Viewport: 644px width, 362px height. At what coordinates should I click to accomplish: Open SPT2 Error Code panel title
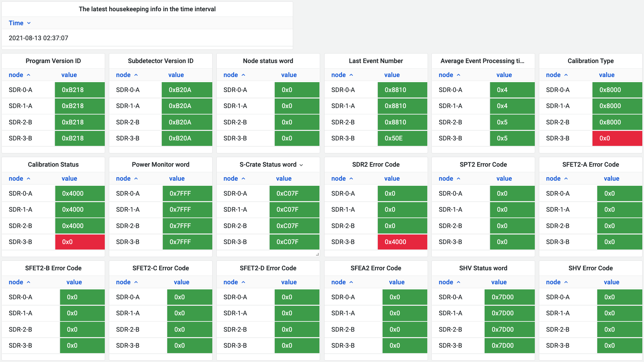click(483, 165)
